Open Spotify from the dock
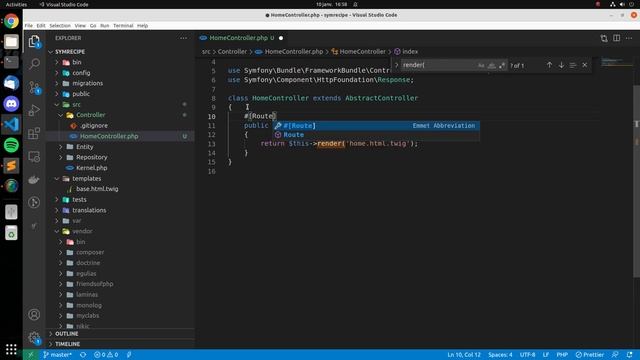This screenshot has height=360, width=640. click(11, 145)
